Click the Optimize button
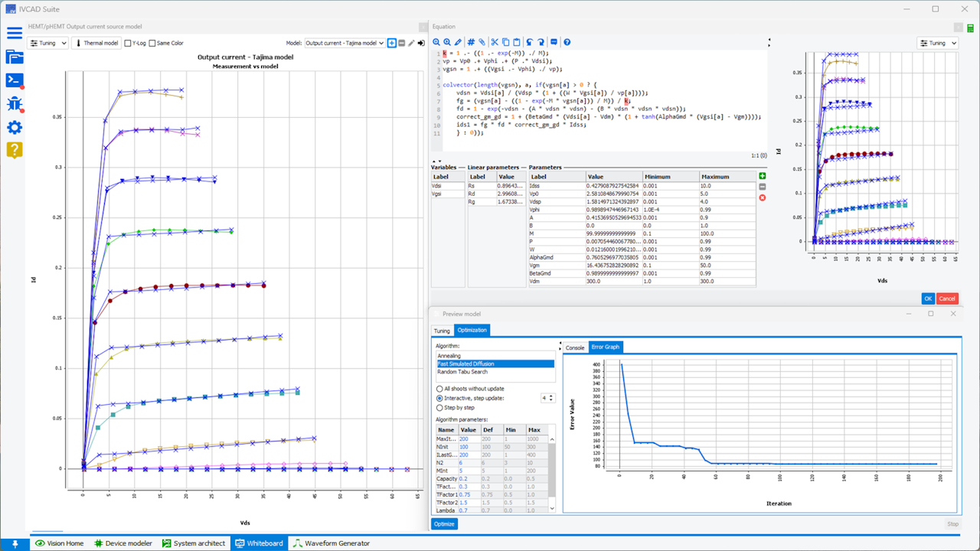 click(444, 524)
